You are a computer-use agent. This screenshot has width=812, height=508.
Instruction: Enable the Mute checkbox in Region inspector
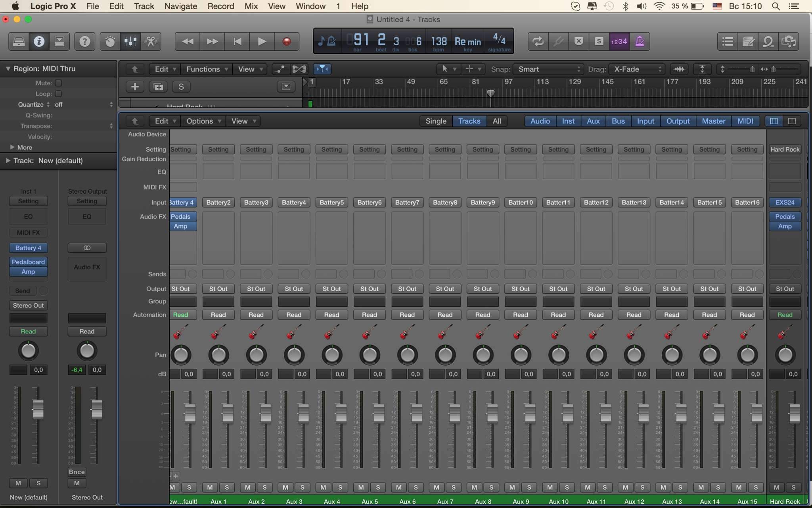[58, 83]
